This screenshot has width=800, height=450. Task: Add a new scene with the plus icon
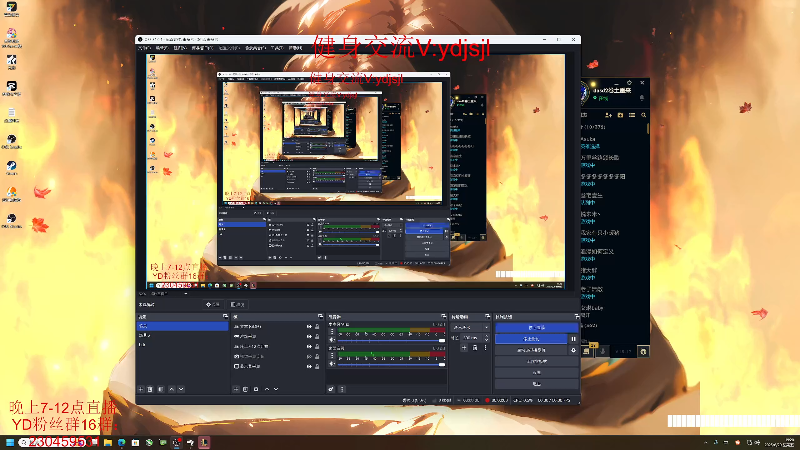(141, 389)
